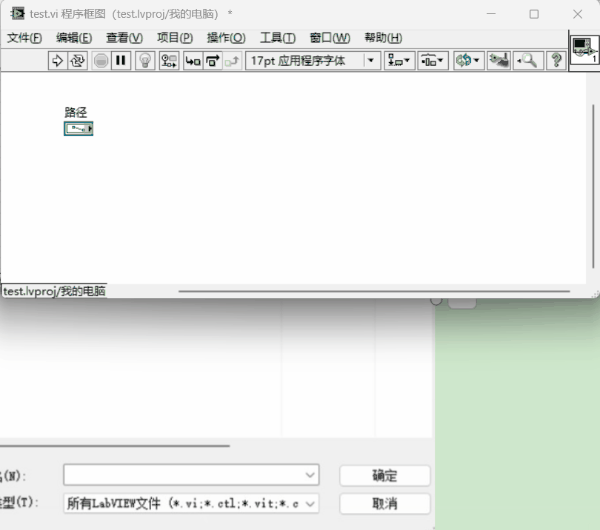Screen dimensions: 600x530
Task: Click the Step Into button
Action: pyautogui.click(x=193, y=60)
